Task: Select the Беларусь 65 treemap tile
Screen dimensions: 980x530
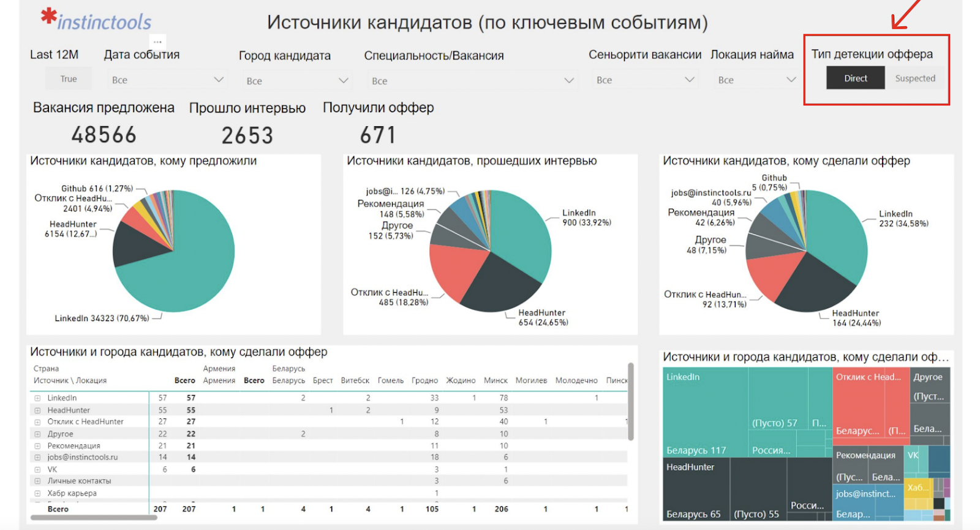Action: [696, 490]
